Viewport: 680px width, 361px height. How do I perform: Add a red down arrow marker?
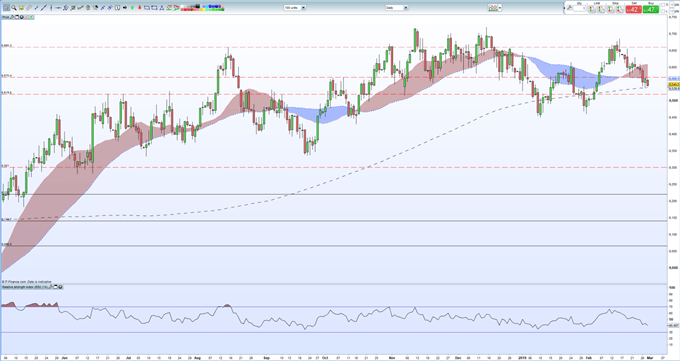point(140,8)
